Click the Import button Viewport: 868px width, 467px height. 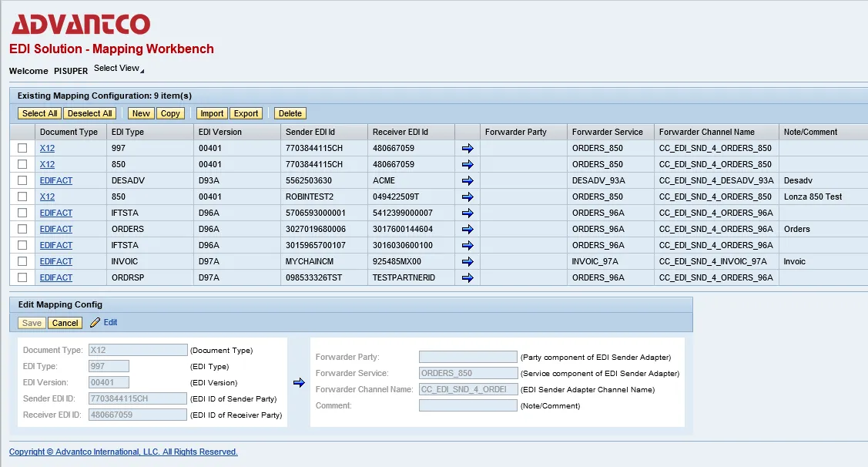pos(211,113)
